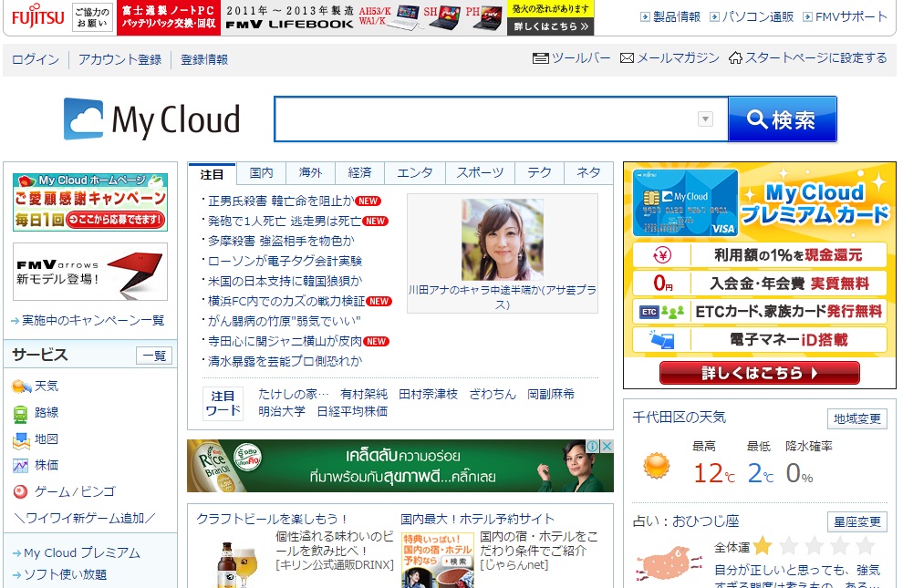Switch to the スポーツ news tab

[480, 172]
